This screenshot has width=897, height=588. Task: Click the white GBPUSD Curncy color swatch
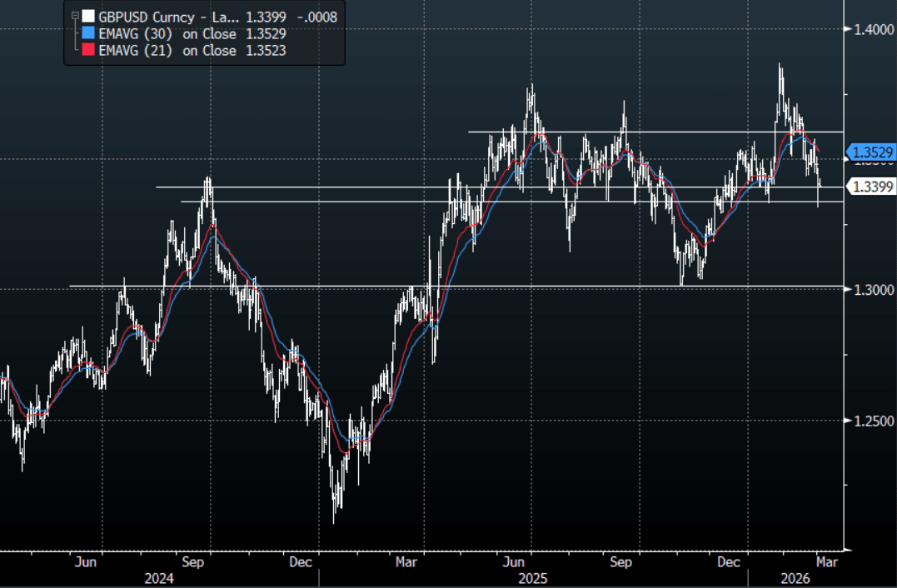[x=88, y=17]
